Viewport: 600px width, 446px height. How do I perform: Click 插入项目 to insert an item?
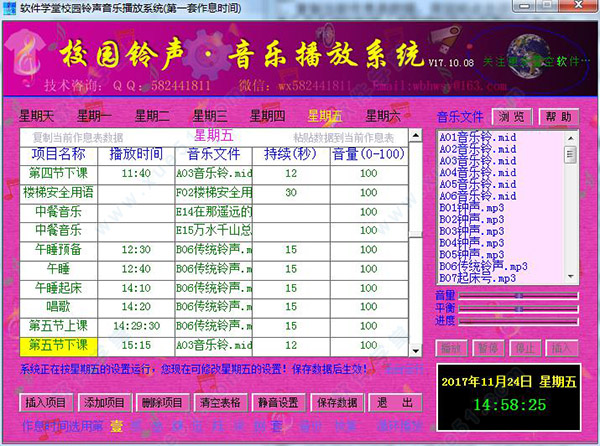(x=46, y=402)
